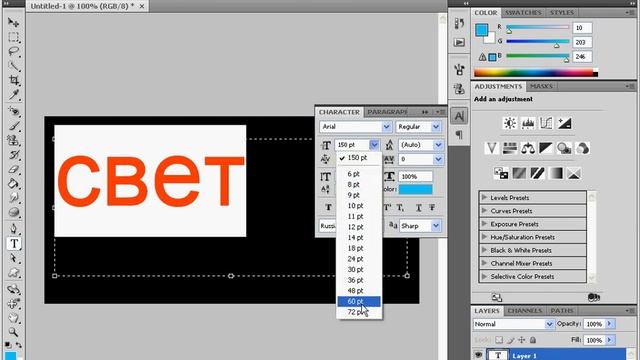Add a Color Balance adjustment
640x360 pixels.
pos(528,148)
